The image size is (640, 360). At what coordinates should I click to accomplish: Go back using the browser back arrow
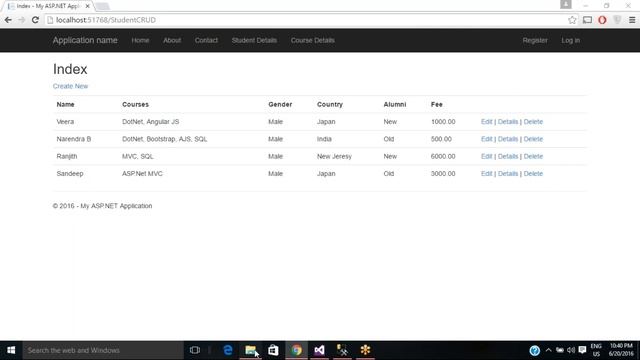click(8, 20)
